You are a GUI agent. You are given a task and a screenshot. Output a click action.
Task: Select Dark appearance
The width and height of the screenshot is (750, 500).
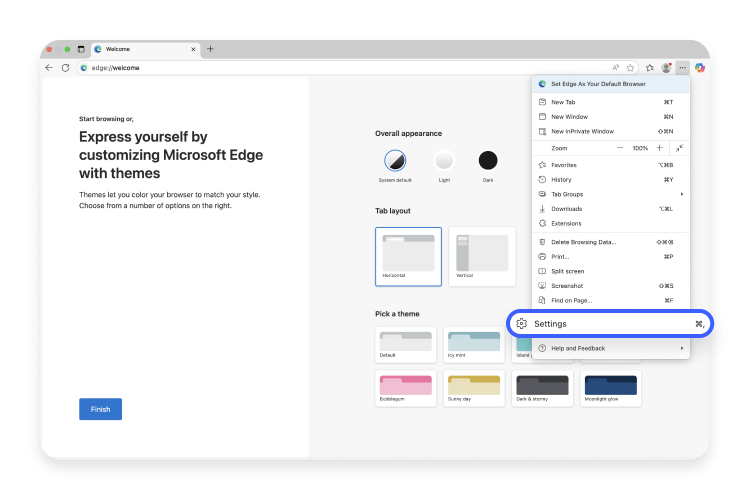[488, 160]
